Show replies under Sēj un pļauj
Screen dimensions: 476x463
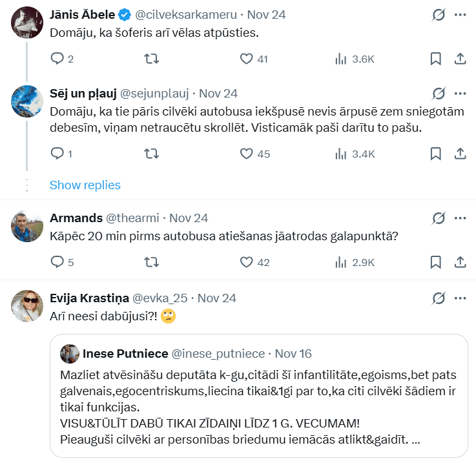coord(85,185)
